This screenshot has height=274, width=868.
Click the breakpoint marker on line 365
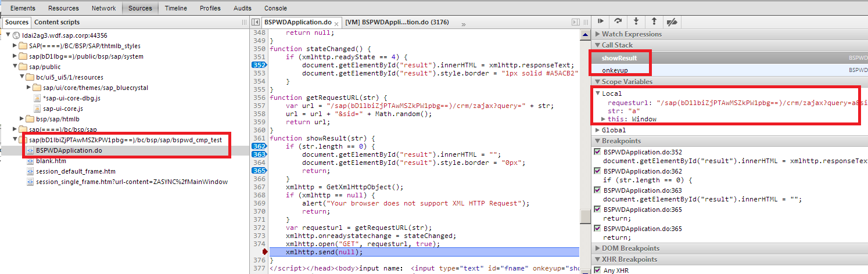pos(259,171)
